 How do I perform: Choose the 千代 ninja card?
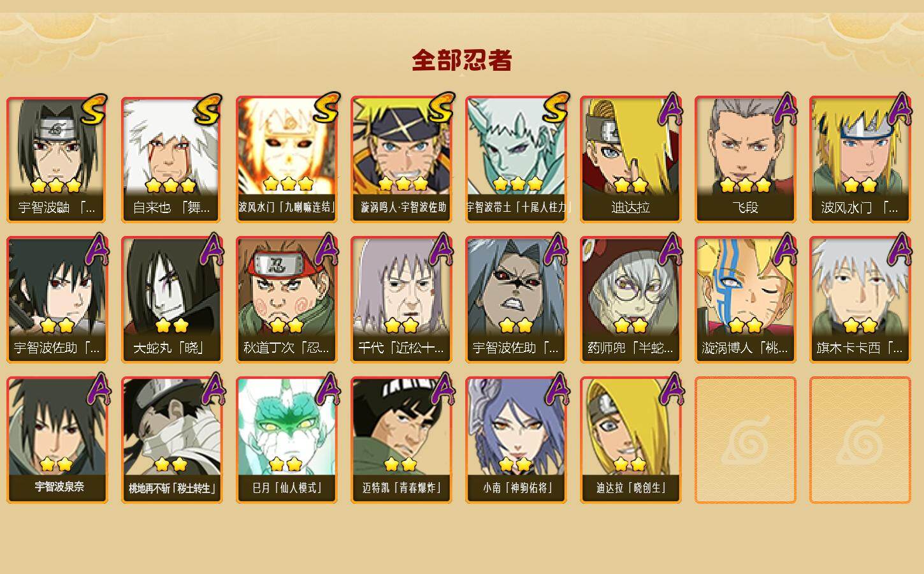click(x=401, y=300)
